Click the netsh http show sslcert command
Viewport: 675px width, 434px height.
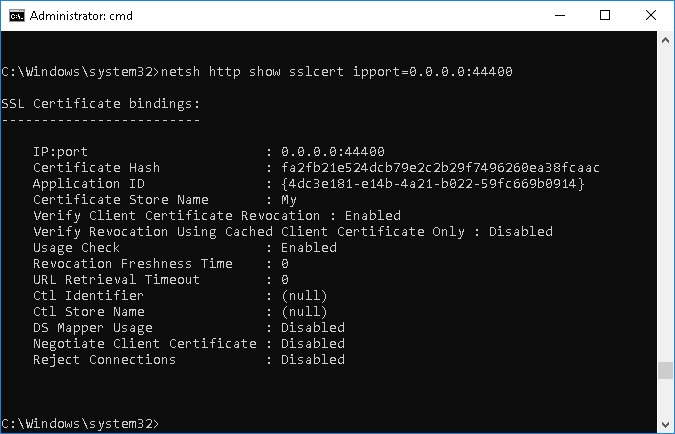click(337, 71)
